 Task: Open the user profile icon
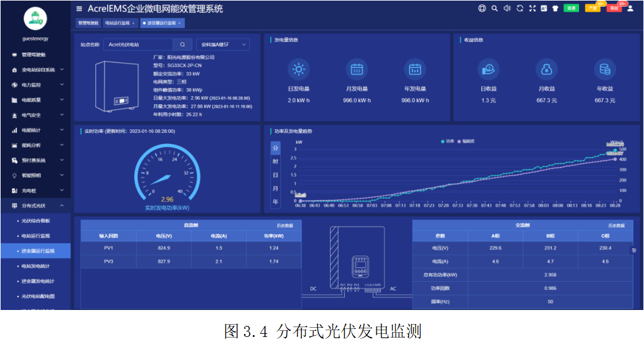tap(631, 9)
